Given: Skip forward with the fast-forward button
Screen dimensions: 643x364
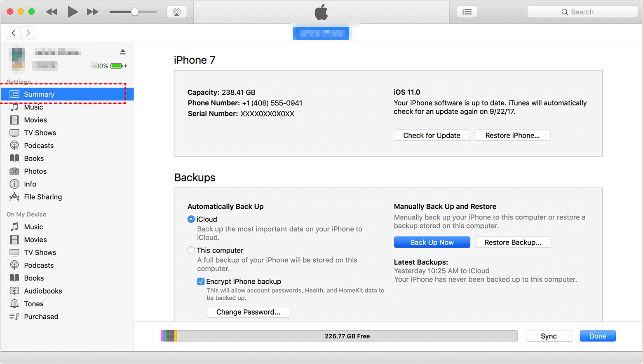Looking at the screenshot, I should pyautogui.click(x=93, y=12).
